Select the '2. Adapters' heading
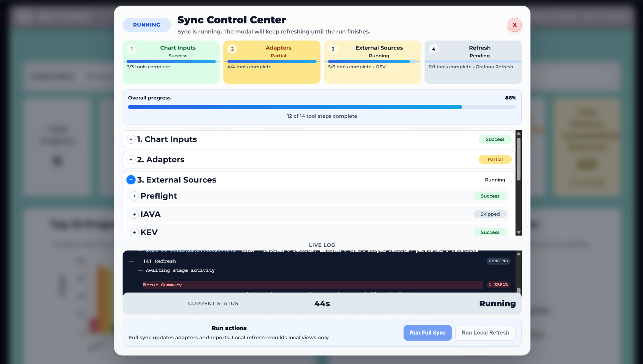 coord(160,160)
